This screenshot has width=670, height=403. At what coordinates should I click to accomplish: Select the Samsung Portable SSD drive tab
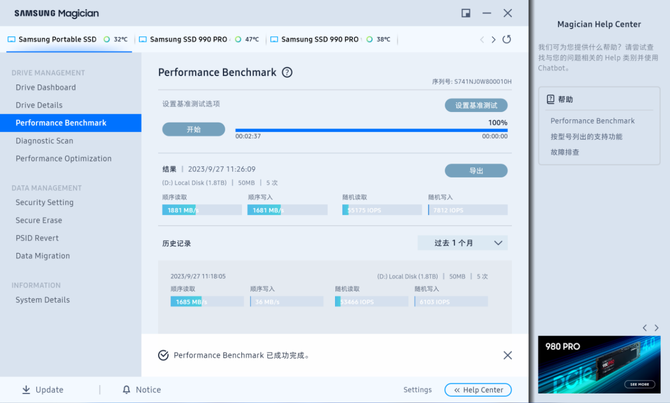coord(69,39)
